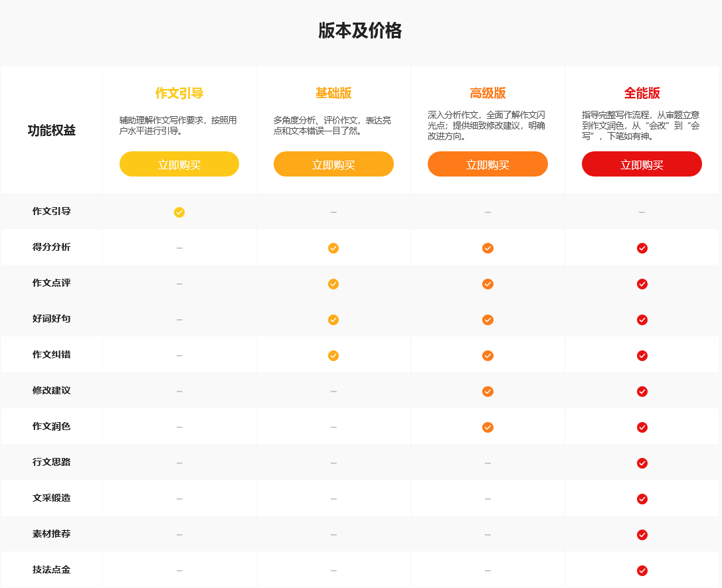Buy the 高级版 with orange 立即购买
Viewport: 722px width, 588px height.
488,165
